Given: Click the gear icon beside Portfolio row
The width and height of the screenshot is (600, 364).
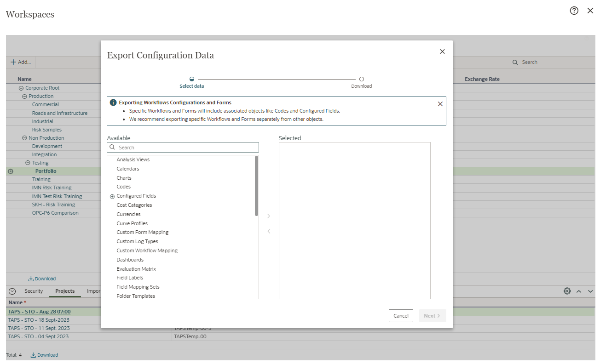Looking at the screenshot, I should click(11, 171).
